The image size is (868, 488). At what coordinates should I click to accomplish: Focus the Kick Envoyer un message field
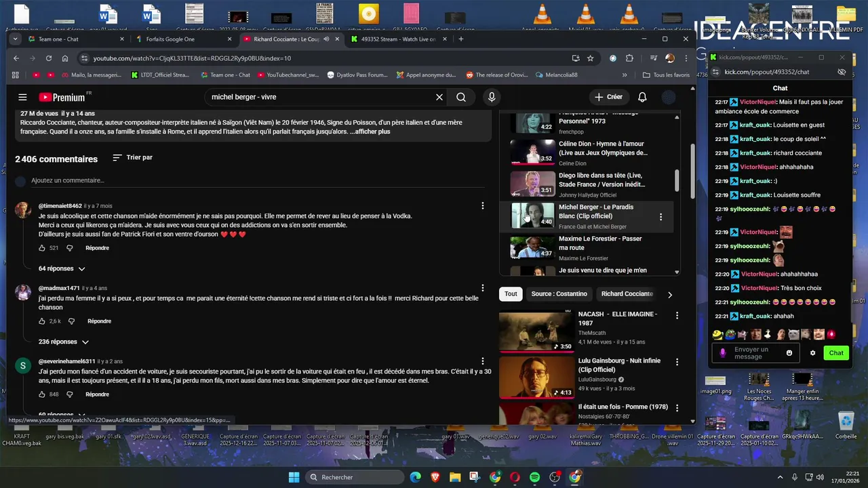tap(755, 353)
